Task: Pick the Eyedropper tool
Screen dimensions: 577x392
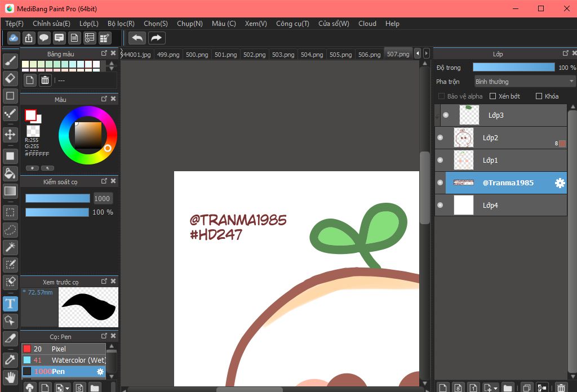Action: tap(10, 359)
